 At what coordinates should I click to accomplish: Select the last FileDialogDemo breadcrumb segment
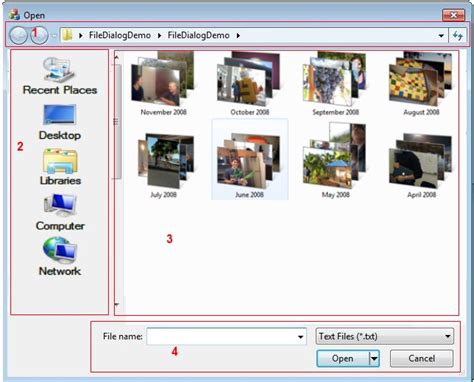(198, 35)
